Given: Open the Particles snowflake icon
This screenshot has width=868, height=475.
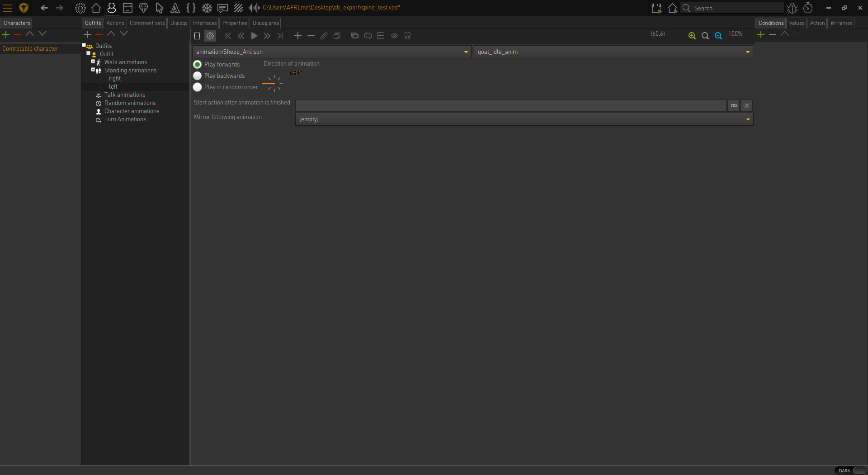Looking at the screenshot, I should [x=207, y=8].
